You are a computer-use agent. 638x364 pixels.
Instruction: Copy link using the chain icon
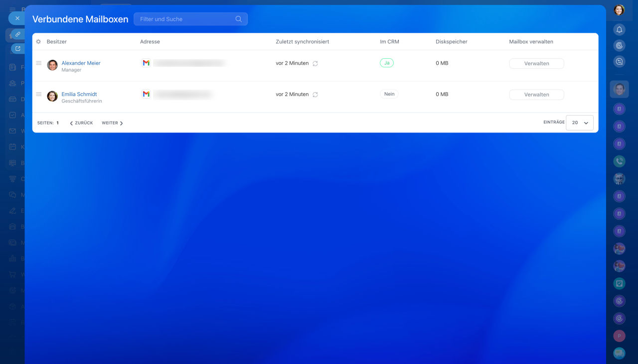coord(17,34)
